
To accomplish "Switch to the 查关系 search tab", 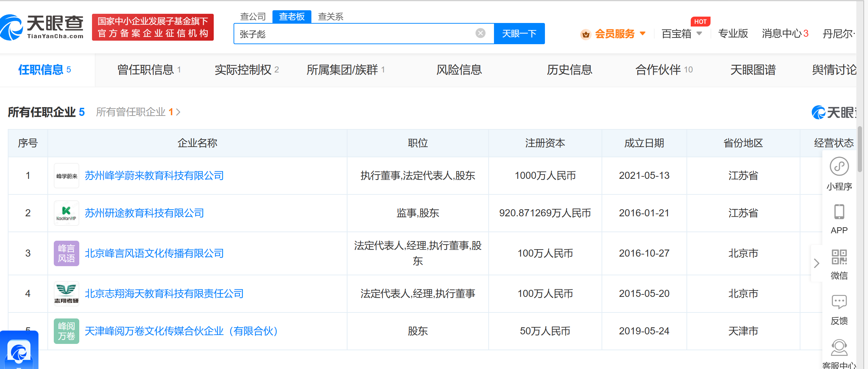I will tap(330, 17).
